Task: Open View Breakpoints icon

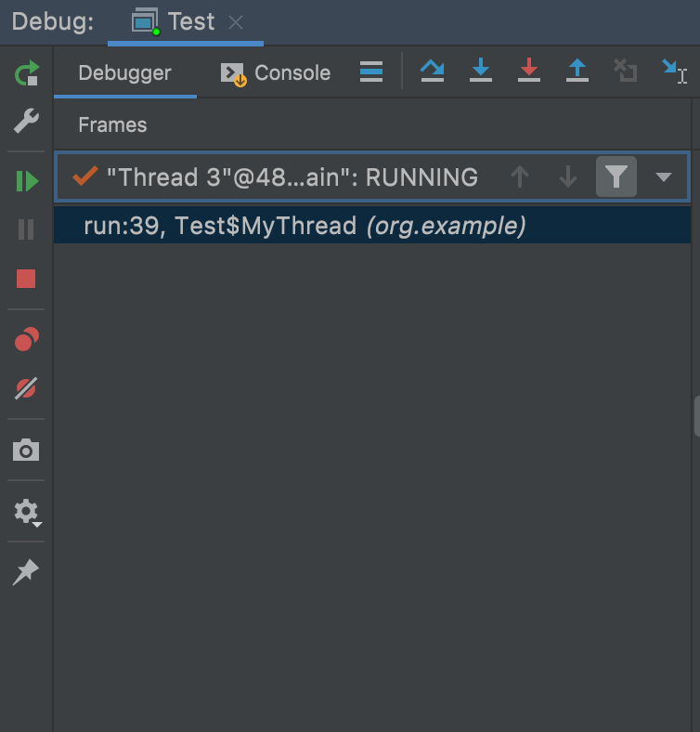Action: [26, 340]
